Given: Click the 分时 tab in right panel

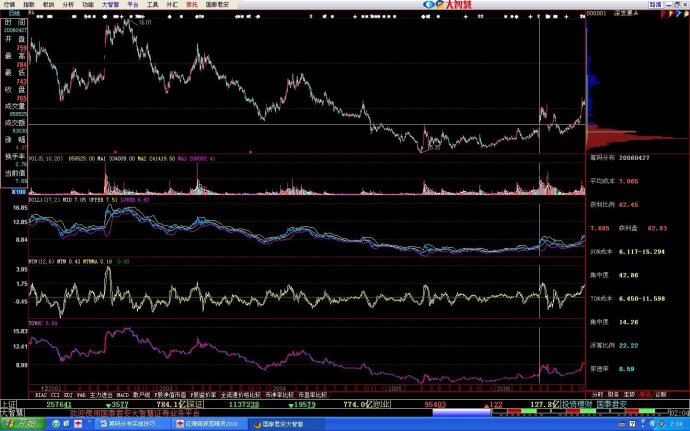Looking at the screenshot, I should (x=598, y=395).
